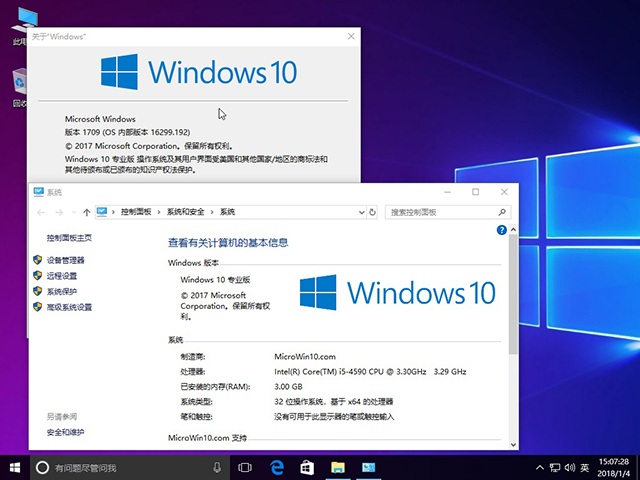640x480 pixels.
Task: Click the 版本 1709 line in About dialog
Action: (127, 132)
